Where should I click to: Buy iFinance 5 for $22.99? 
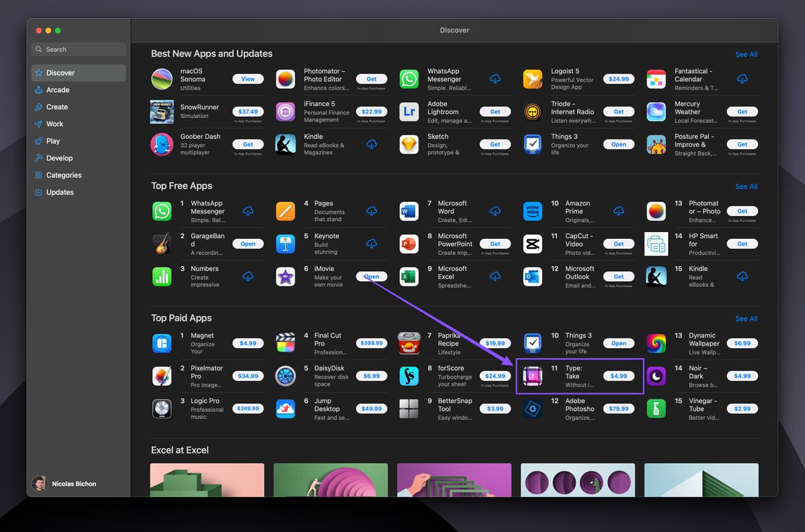372,111
